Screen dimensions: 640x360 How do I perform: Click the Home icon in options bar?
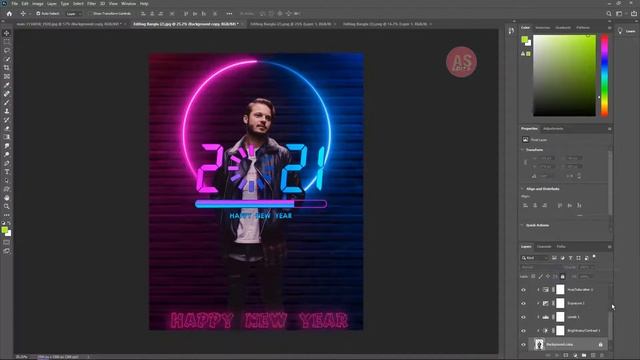pos(9,13)
